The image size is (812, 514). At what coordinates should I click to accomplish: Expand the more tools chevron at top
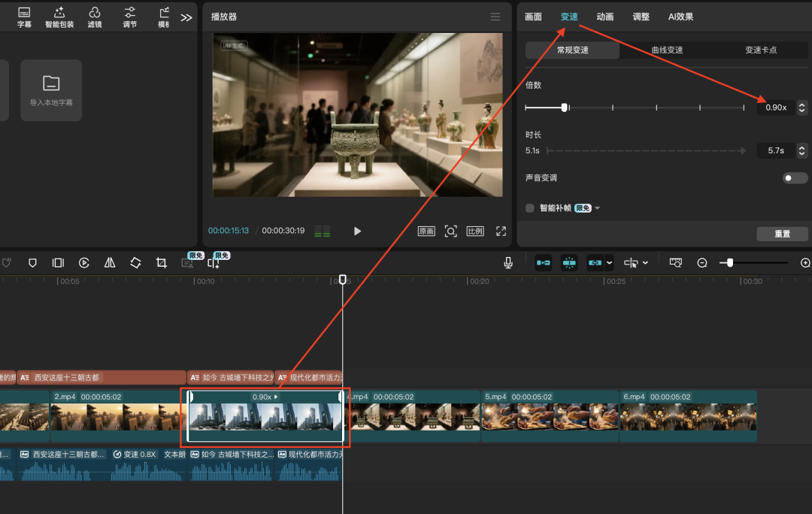coord(186,17)
